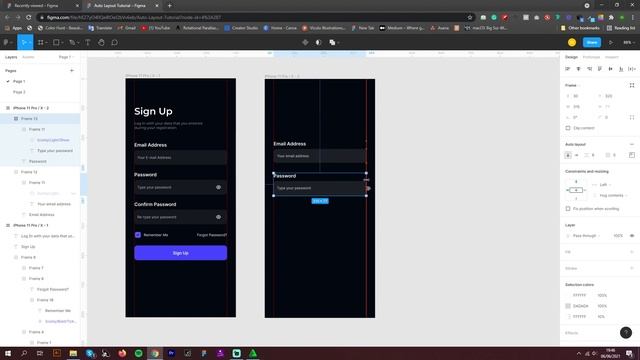Add a new page with plus icon
640x360 pixels.
[x=72, y=71]
